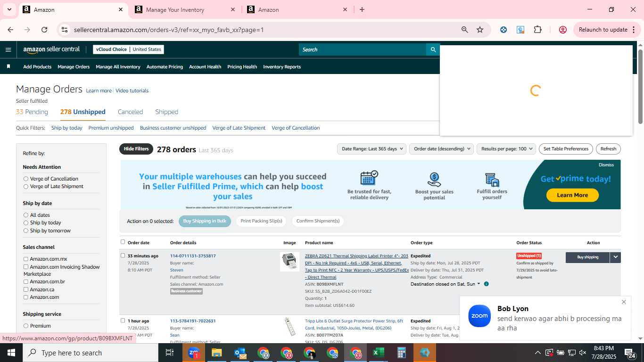This screenshot has width=644, height=362.
Task: Open the Premium unshipped quick filter
Action: (111, 128)
